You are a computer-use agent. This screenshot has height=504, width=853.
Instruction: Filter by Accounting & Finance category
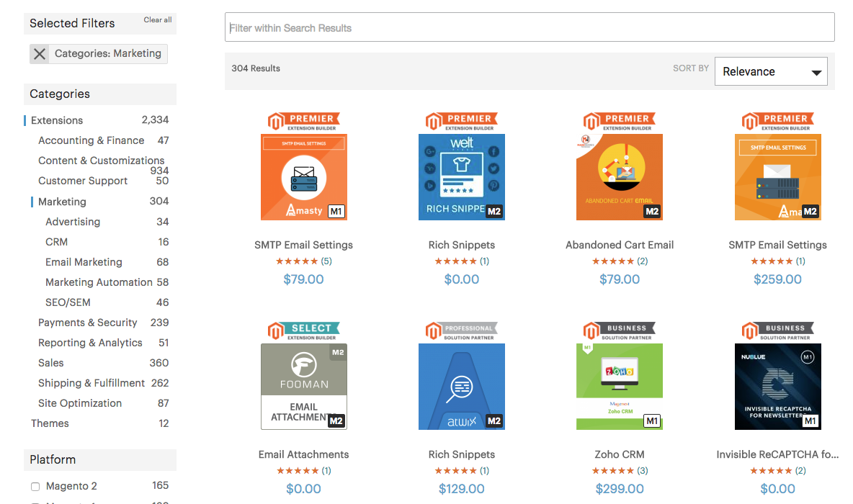(91, 140)
